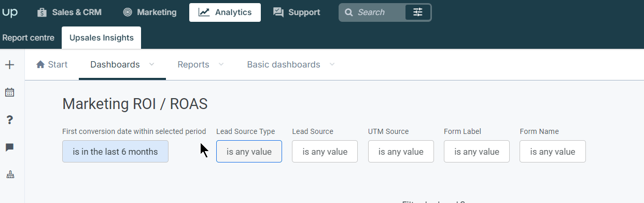This screenshot has width=644, height=203.
Task: Click the bottom sidebar stamp icon
Action: point(10,175)
